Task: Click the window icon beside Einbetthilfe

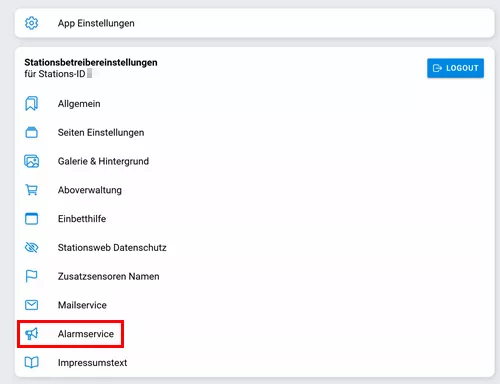Action: [x=31, y=219]
